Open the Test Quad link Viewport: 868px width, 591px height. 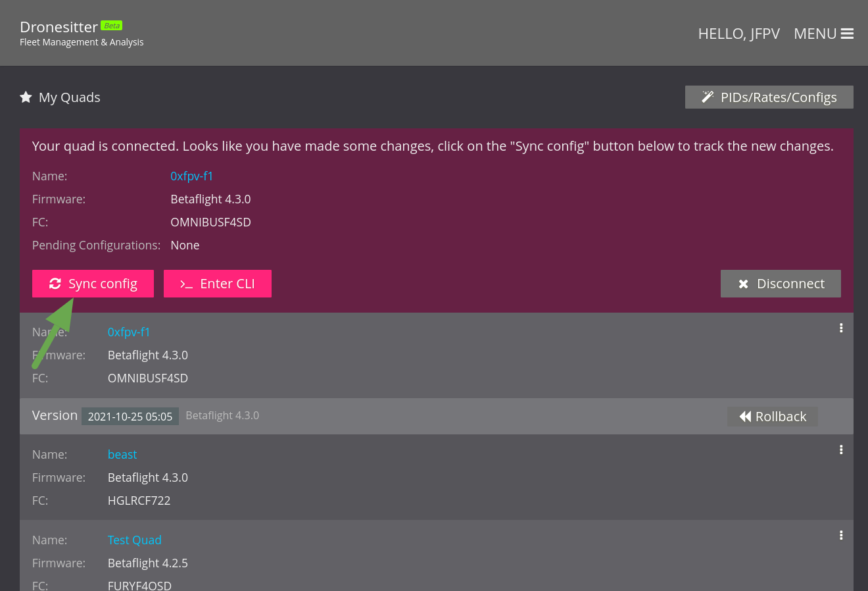point(134,540)
